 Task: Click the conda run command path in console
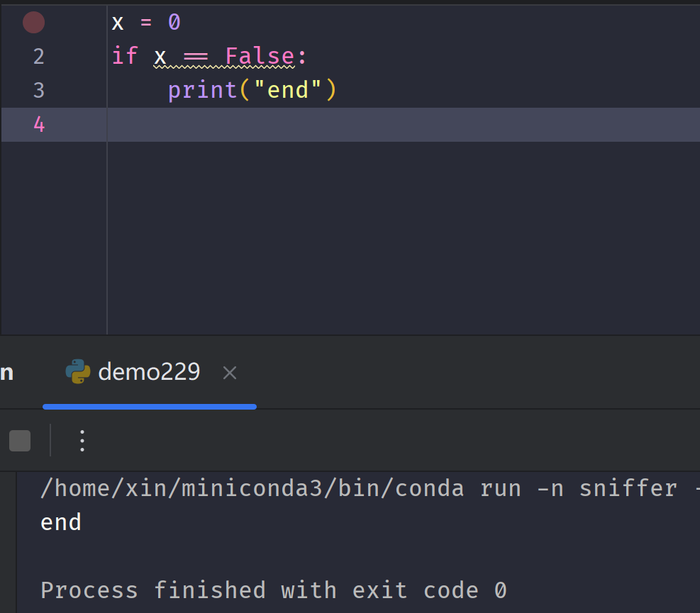284,488
